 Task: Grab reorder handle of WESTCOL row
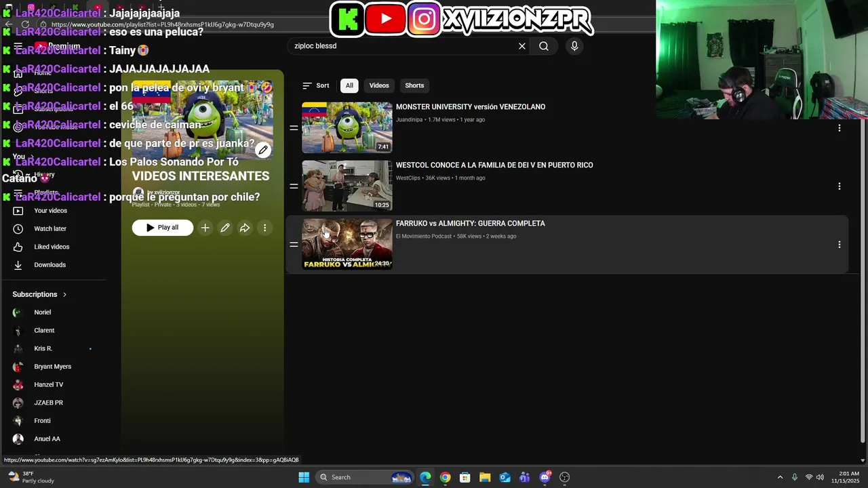(294, 186)
